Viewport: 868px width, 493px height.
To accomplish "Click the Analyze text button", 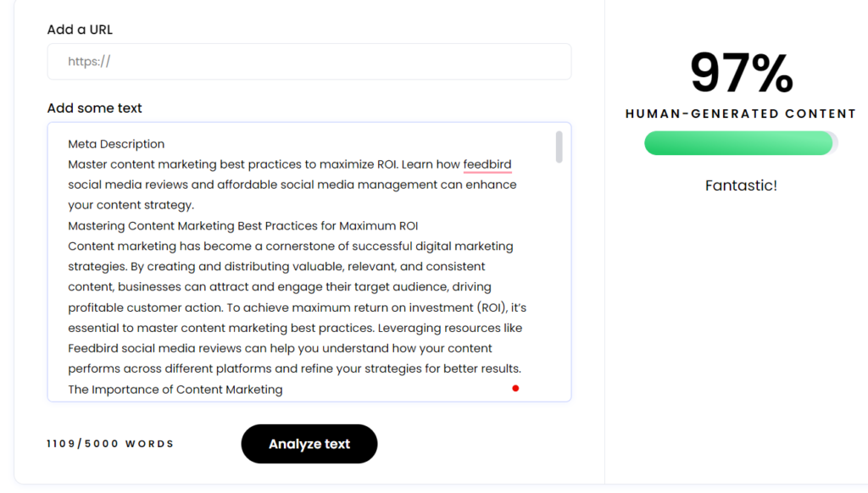I will click(309, 443).
